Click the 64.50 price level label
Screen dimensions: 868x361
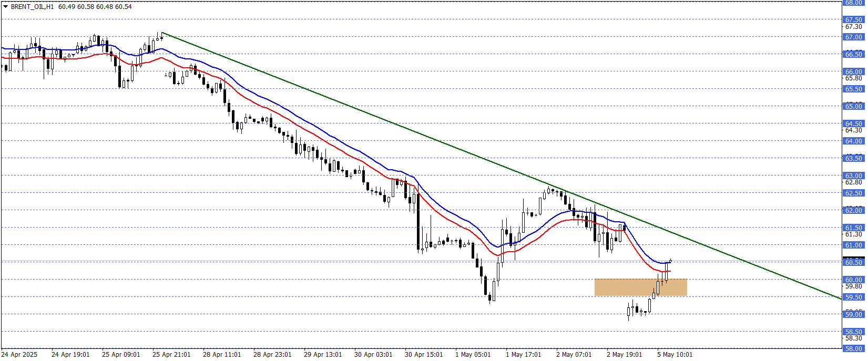pyautogui.click(x=853, y=124)
